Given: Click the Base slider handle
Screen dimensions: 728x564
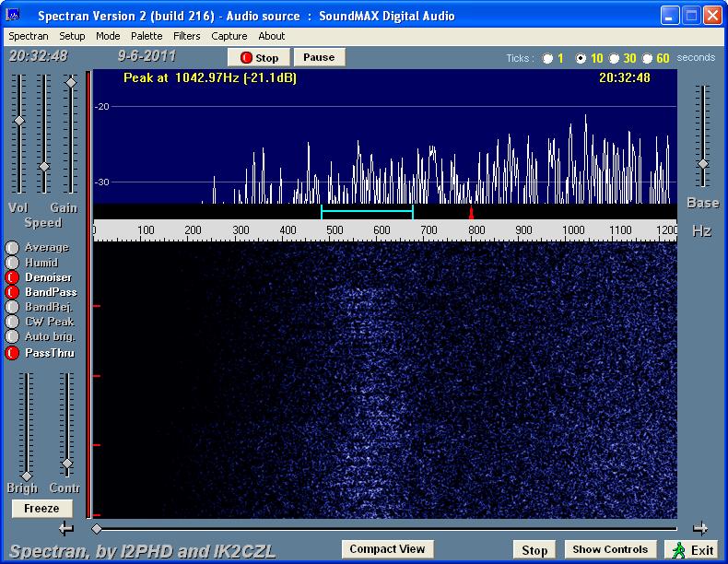Looking at the screenshot, I should tap(702, 164).
